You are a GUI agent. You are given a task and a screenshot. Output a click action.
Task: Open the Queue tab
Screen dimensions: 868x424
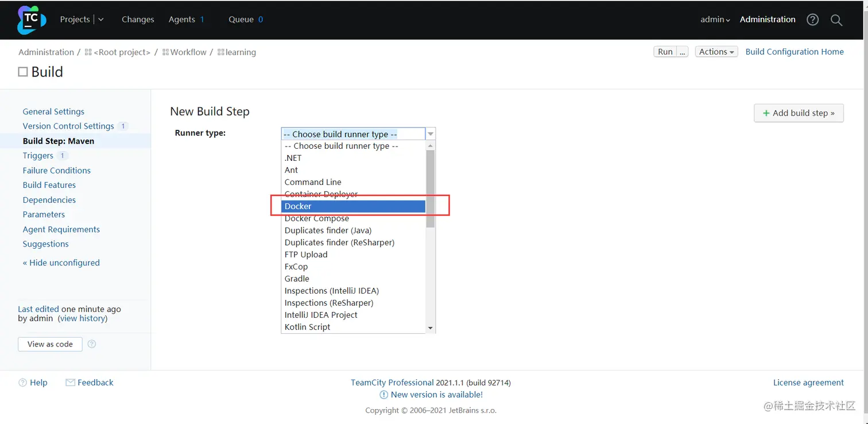click(x=241, y=20)
